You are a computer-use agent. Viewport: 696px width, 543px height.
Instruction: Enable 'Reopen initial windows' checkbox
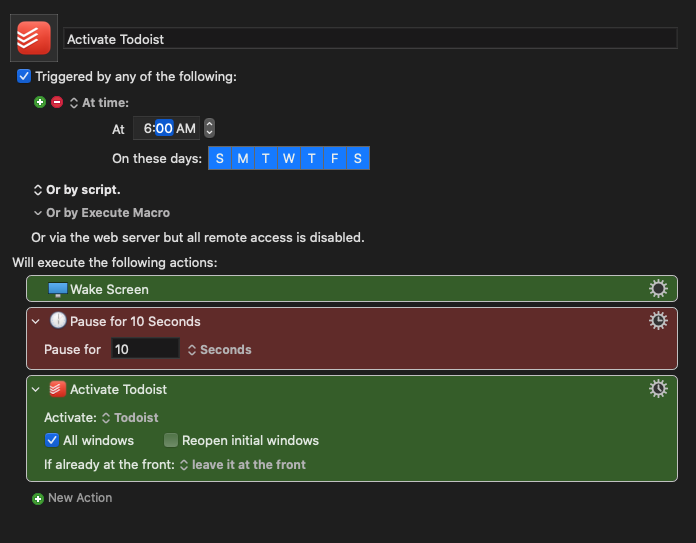tap(171, 440)
